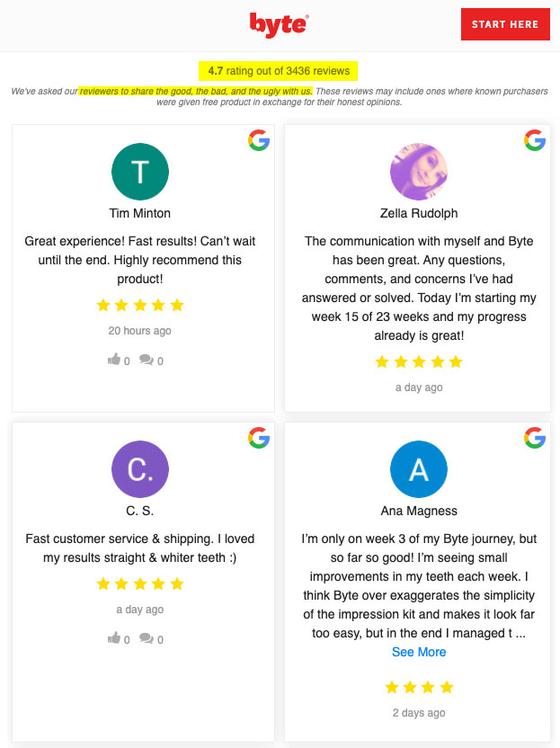Screen dimensions: 560x748
Task: Click the '20 hours ago' timestamp
Action: click(139, 331)
